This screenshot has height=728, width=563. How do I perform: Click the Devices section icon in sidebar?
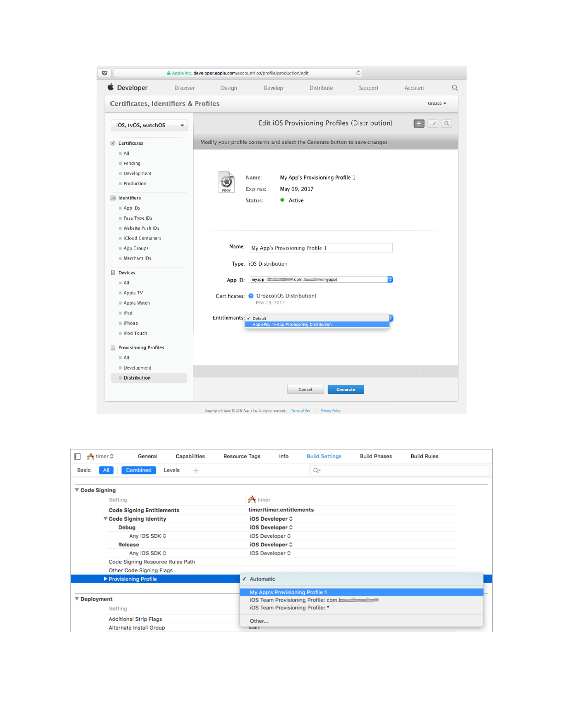point(113,273)
